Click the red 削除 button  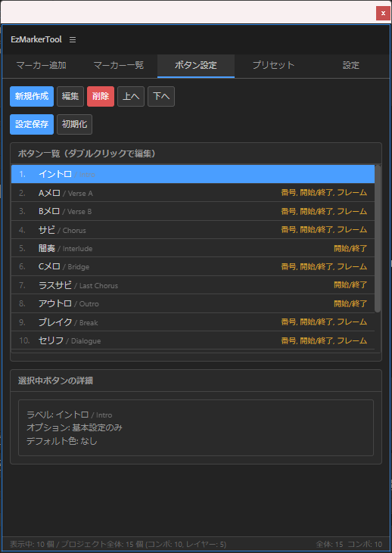[x=101, y=96]
